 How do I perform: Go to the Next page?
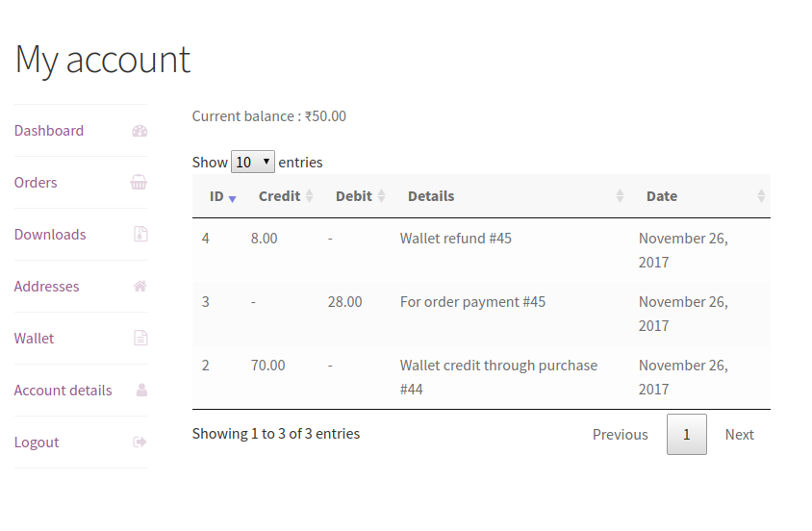point(739,435)
